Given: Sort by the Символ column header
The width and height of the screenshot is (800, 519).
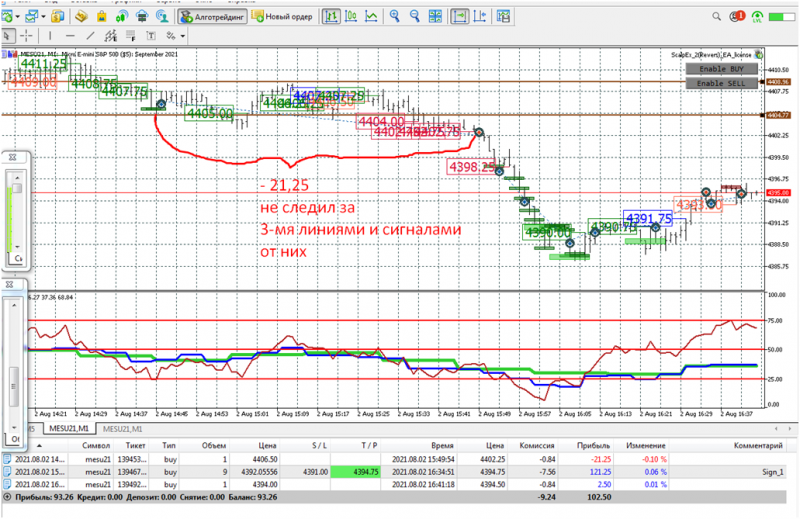Looking at the screenshot, I should (x=96, y=446).
